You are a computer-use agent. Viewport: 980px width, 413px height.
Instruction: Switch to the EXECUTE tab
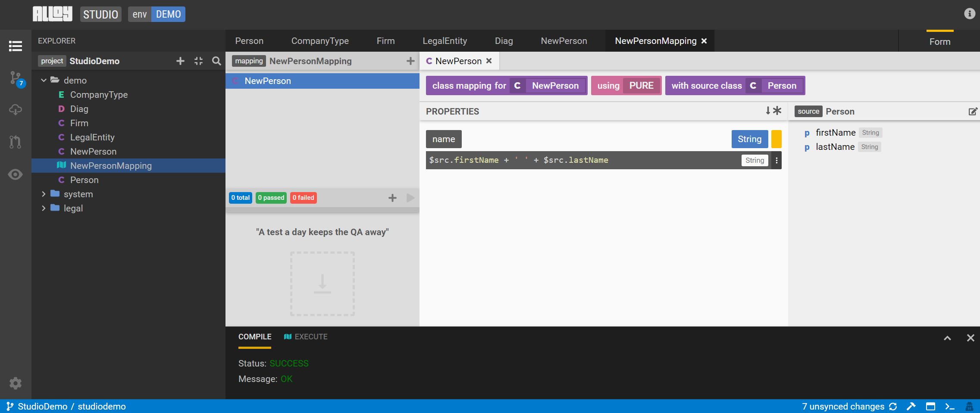pyautogui.click(x=306, y=337)
